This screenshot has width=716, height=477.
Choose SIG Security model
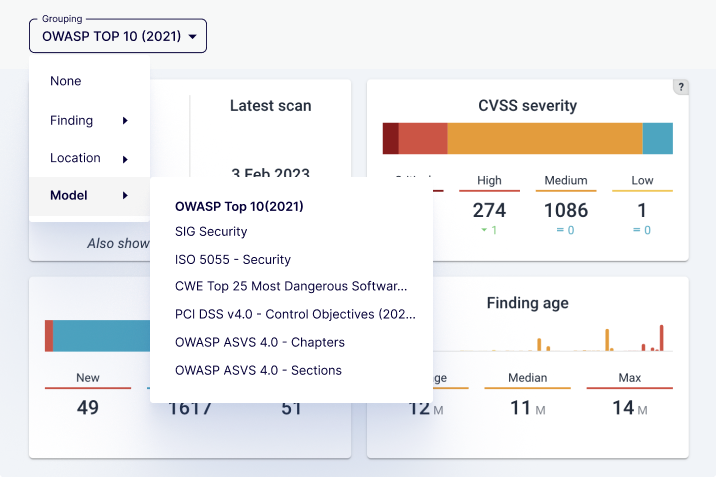click(211, 231)
